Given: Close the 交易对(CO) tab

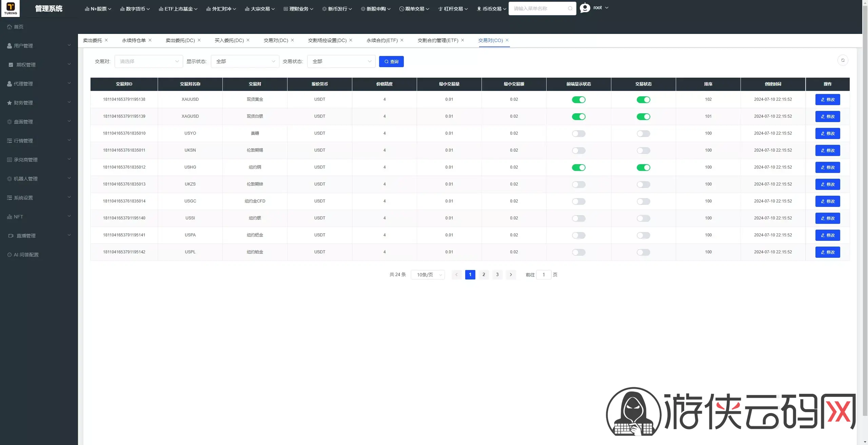Looking at the screenshot, I should [x=507, y=40].
